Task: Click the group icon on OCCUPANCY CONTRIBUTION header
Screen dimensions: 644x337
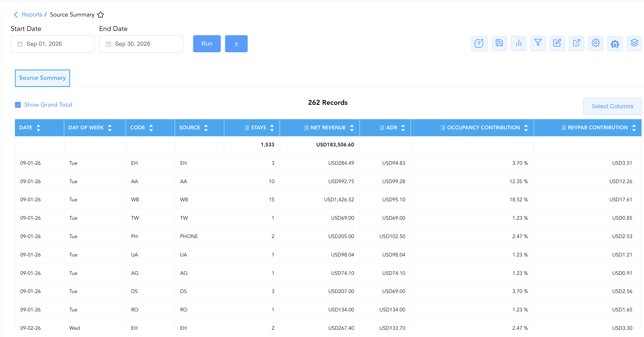Action: pyautogui.click(x=443, y=128)
